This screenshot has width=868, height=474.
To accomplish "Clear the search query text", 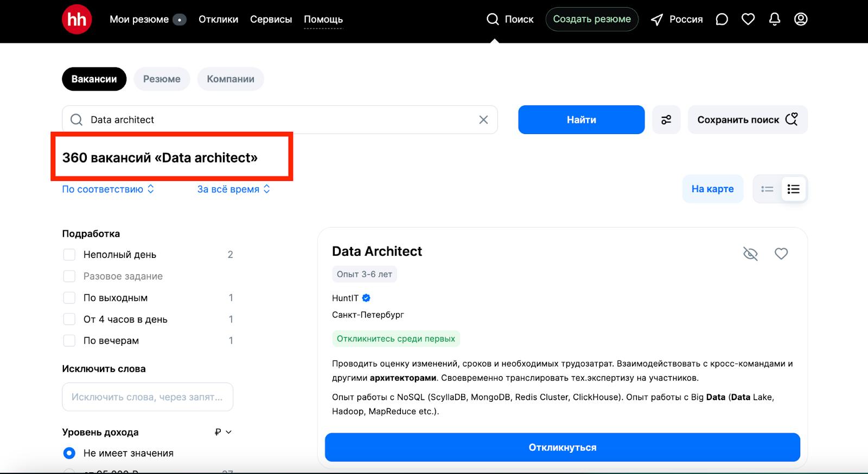I will (483, 119).
